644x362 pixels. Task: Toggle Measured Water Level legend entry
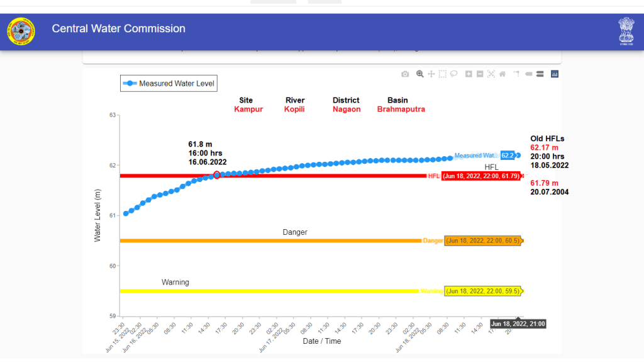169,84
